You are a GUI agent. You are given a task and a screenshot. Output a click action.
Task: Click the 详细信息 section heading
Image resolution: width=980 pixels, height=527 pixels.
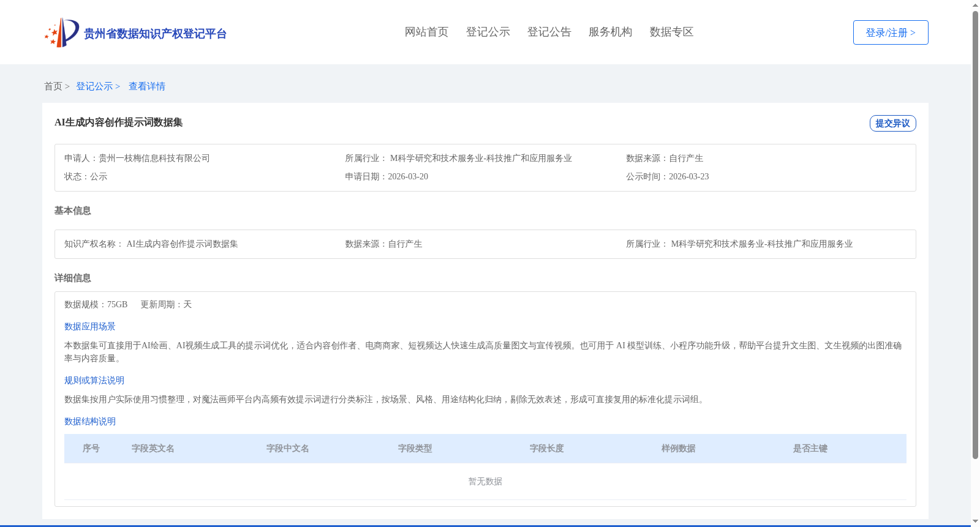pos(72,278)
